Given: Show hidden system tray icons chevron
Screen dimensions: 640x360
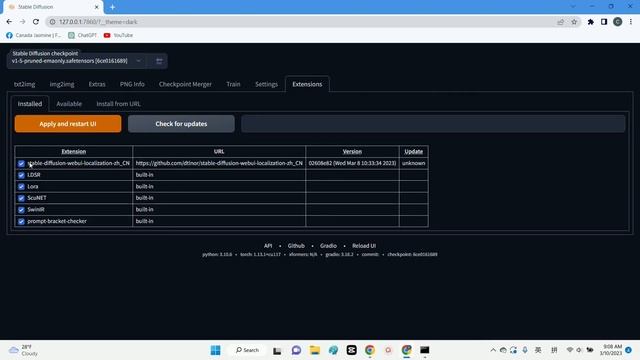Looking at the screenshot, I should [x=493, y=350].
